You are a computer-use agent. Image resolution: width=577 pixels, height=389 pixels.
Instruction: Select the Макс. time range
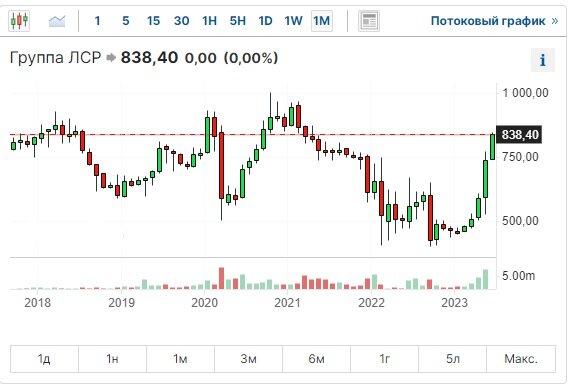pos(521,359)
